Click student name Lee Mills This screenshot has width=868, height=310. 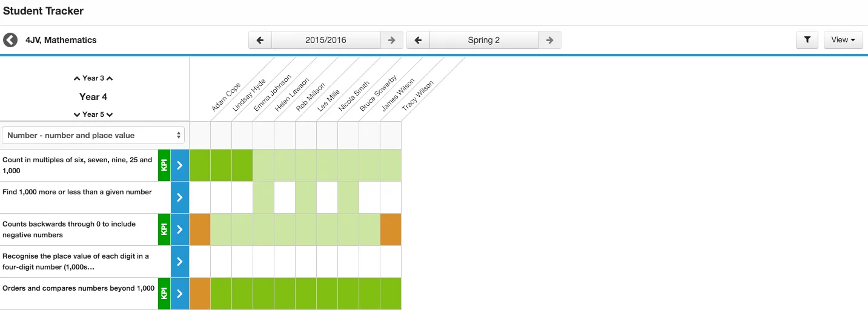click(x=329, y=99)
